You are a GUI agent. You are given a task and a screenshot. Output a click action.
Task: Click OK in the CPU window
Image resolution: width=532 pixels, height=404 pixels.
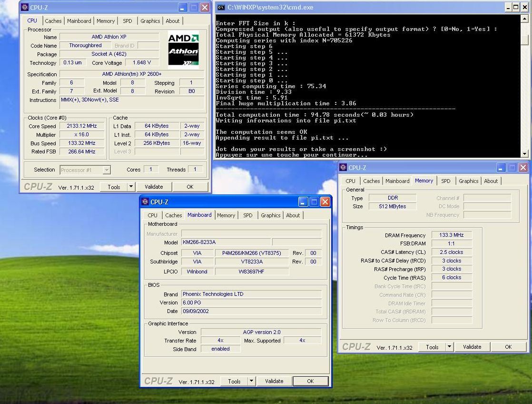coord(190,187)
